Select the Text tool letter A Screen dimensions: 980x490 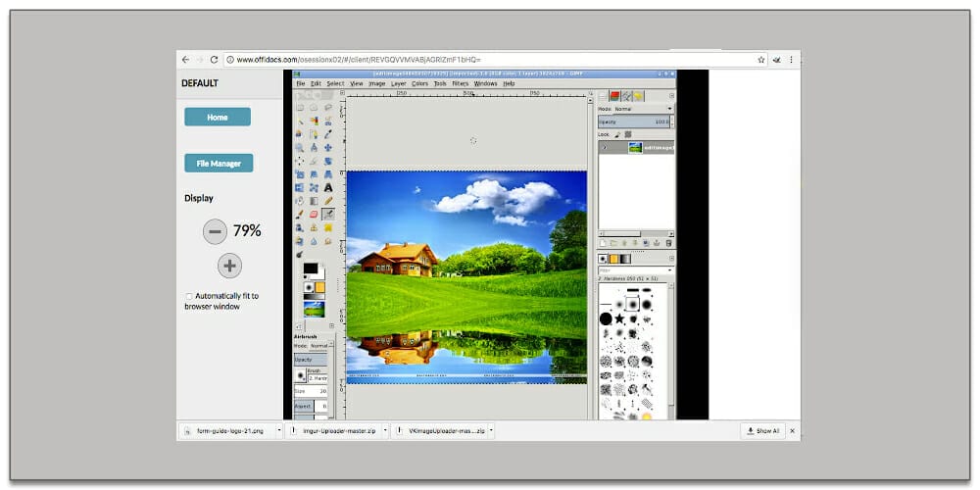(x=328, y=187)
